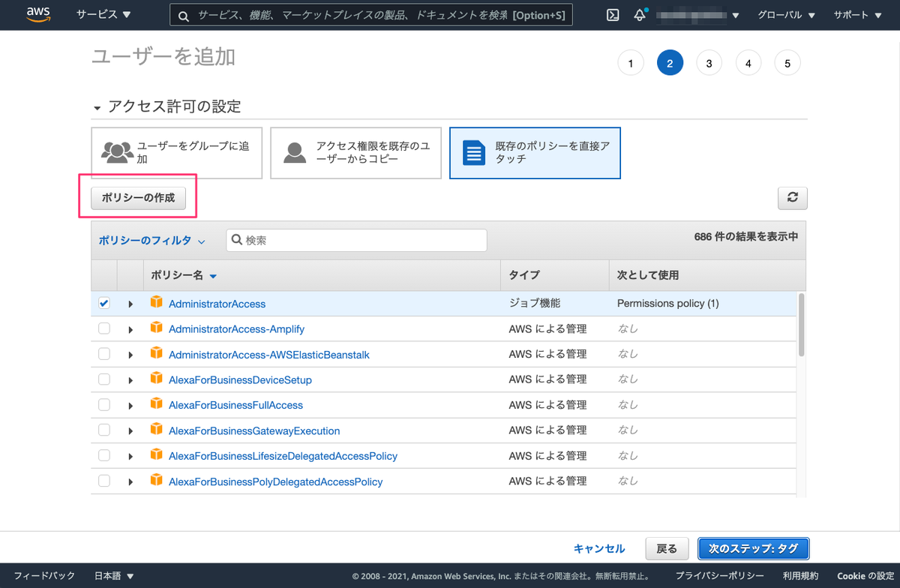Open the AdministratorAccess policy link
Screen dimensions: 900x588
pos(217,304)
